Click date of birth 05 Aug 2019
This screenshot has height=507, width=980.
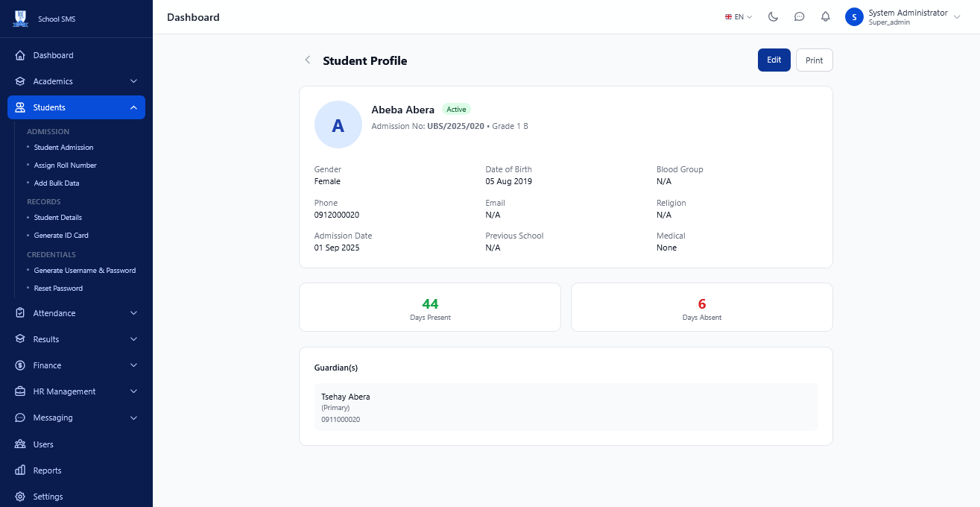(x=509, y=181)
